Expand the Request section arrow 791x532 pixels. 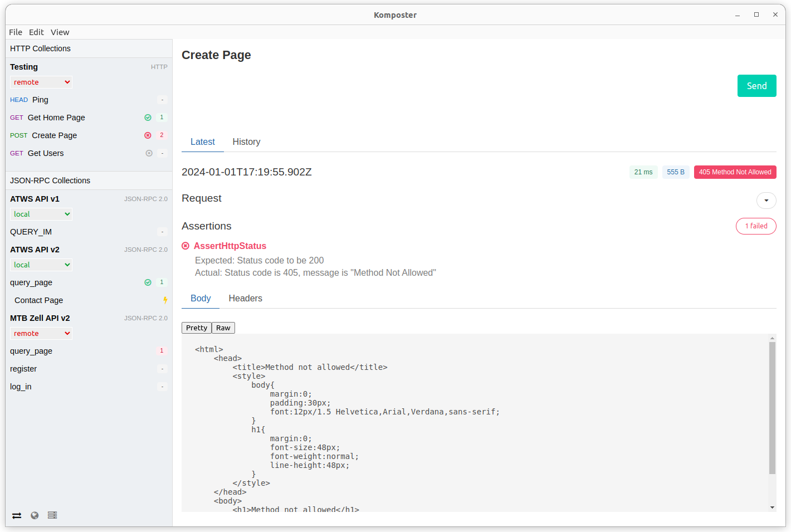click(766, 201)
